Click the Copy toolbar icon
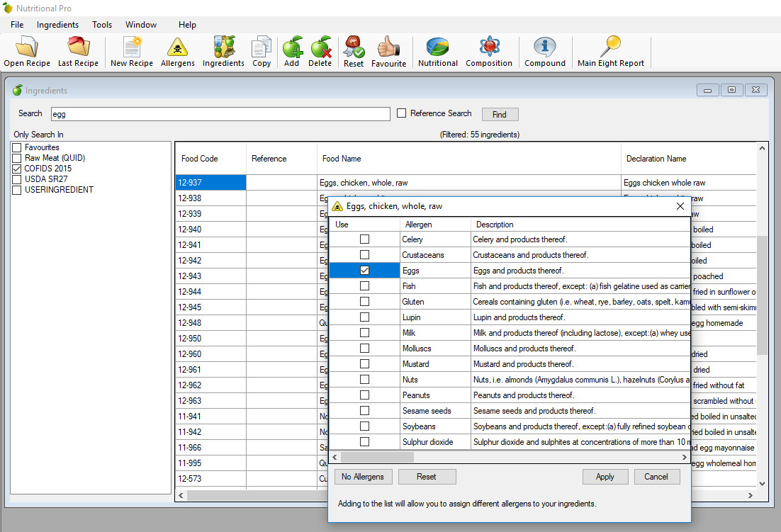Screen dimensions: 781x532 click(262, 52)
